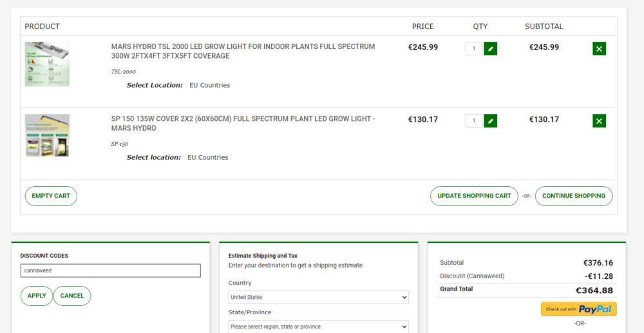Viewport: 644px width, 333px height.
Task: Open Mars Hydro TSL 2000 product title link
Action: point(243,52)
